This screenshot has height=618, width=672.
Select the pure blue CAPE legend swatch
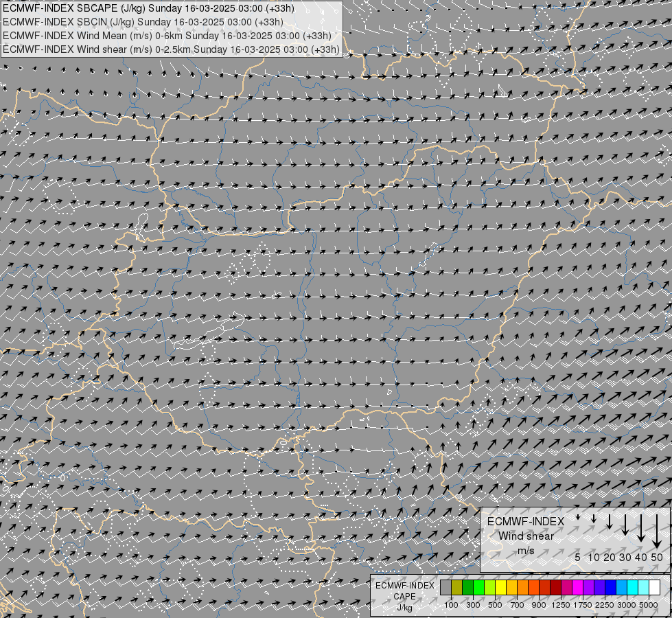click(x=610, y=588)
